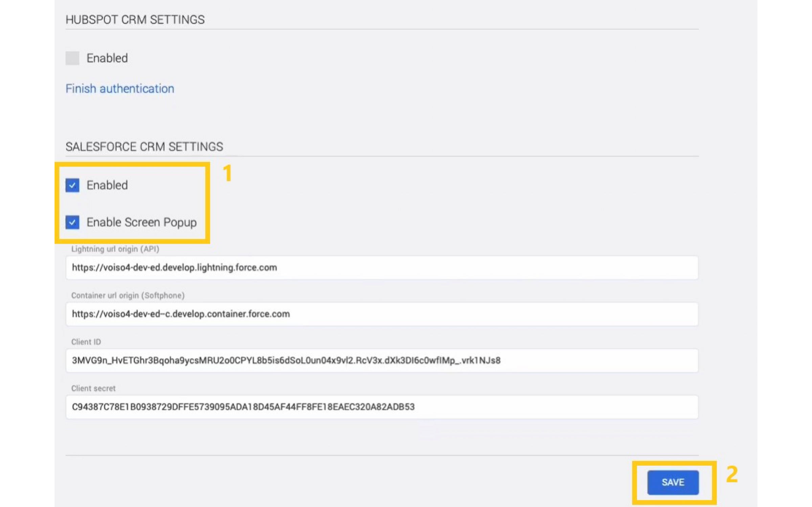
Task: Select the Container url origin (Softphone) label
Action: click(x=128, y=295)
